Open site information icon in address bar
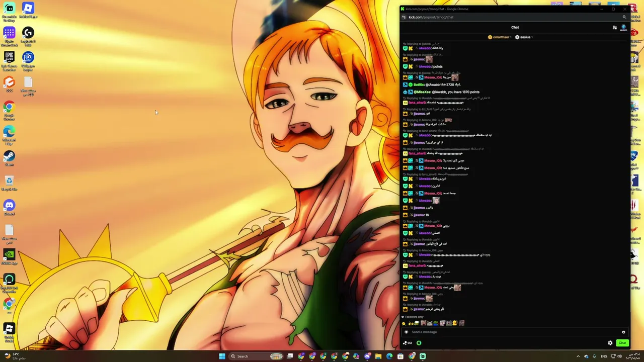 [404, 17]
